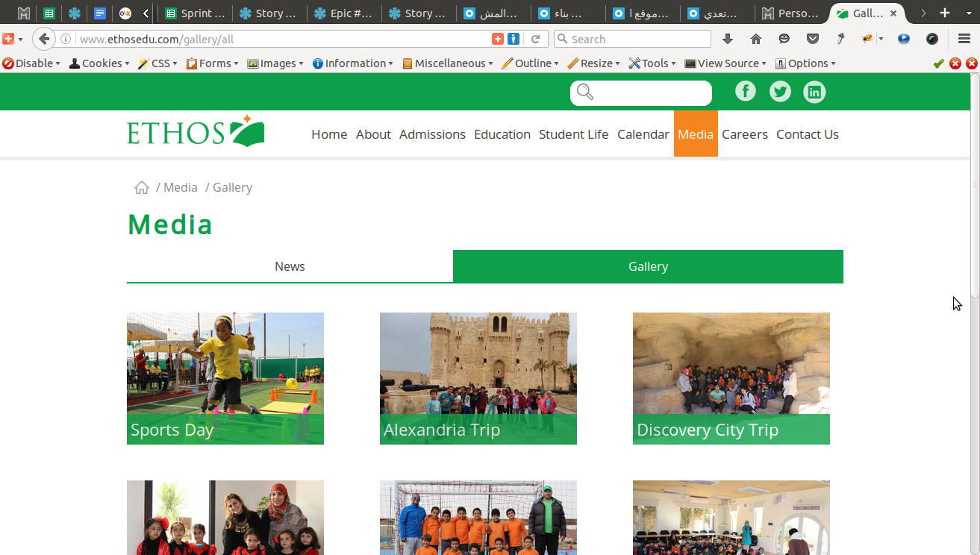Open the Miscellaneous dropdown menu
The image size is (980, 555).
(x=448, y=63)
